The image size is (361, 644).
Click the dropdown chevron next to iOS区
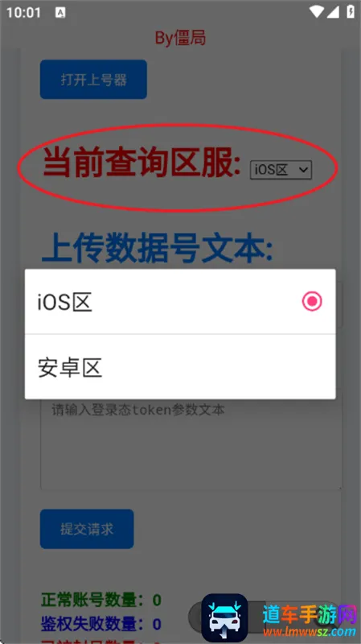(x=304, y=170)
